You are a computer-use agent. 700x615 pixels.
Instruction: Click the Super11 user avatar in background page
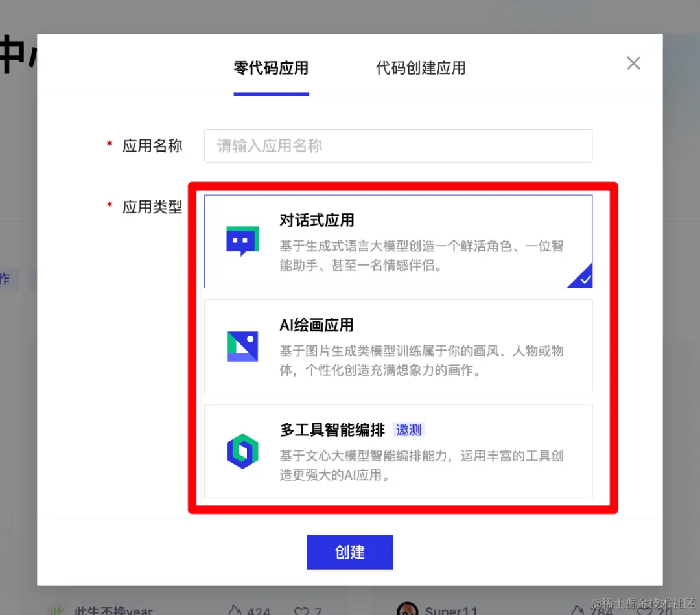[407, 609]
